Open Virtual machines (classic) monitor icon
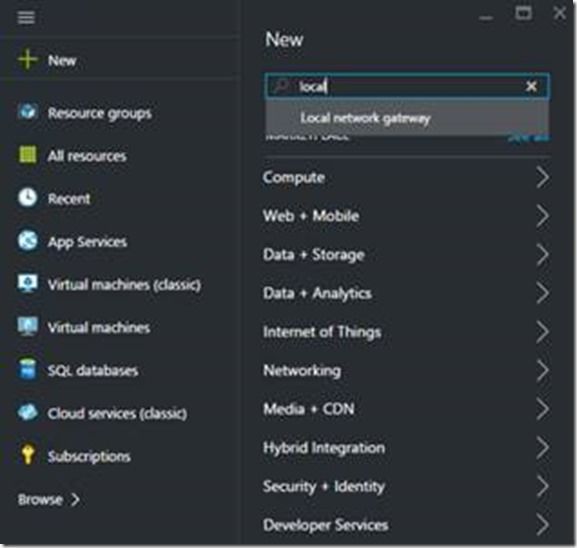 (x=28, y=284)
